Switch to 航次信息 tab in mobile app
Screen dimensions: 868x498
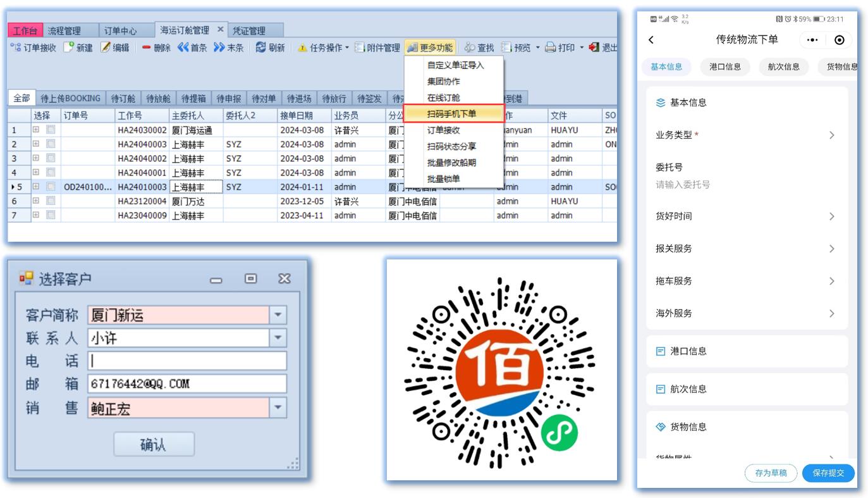784,66
